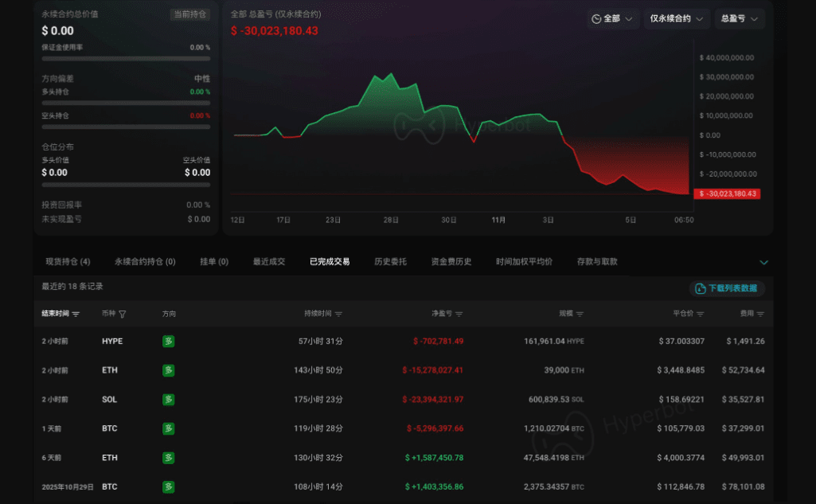The height and width of the screenshot is (504, 816).
Task: Open the 现货持仓 (4) tab
Action: click(68, 262)
